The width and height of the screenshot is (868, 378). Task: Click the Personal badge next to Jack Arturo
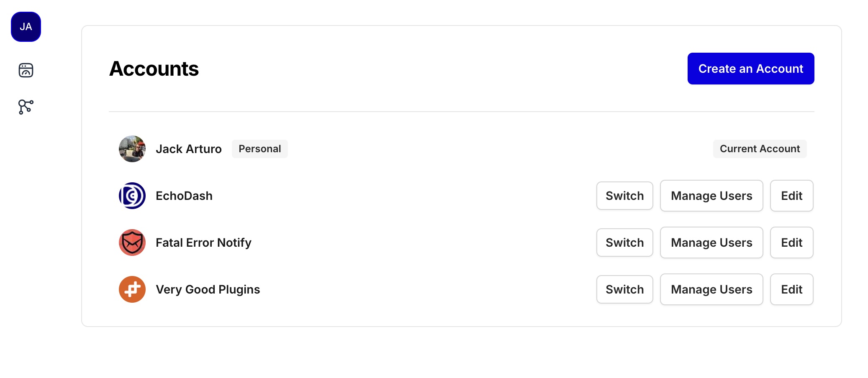click(x=260, y=149)
